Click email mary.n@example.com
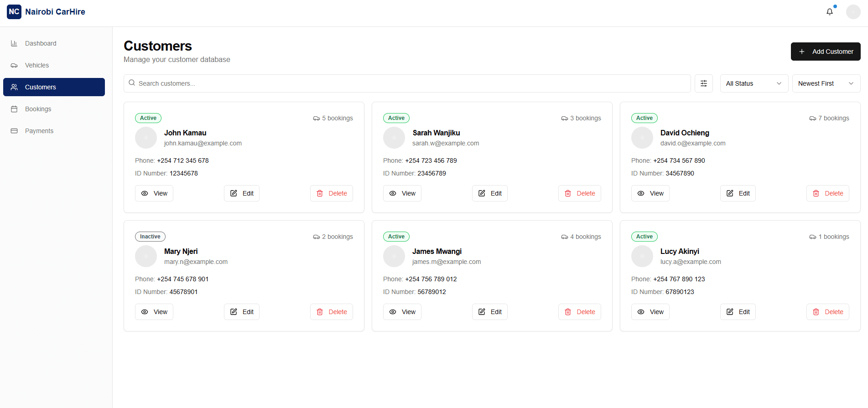Image resolution: width=868 pixels, height=408 pixels. tap(196, 262)
